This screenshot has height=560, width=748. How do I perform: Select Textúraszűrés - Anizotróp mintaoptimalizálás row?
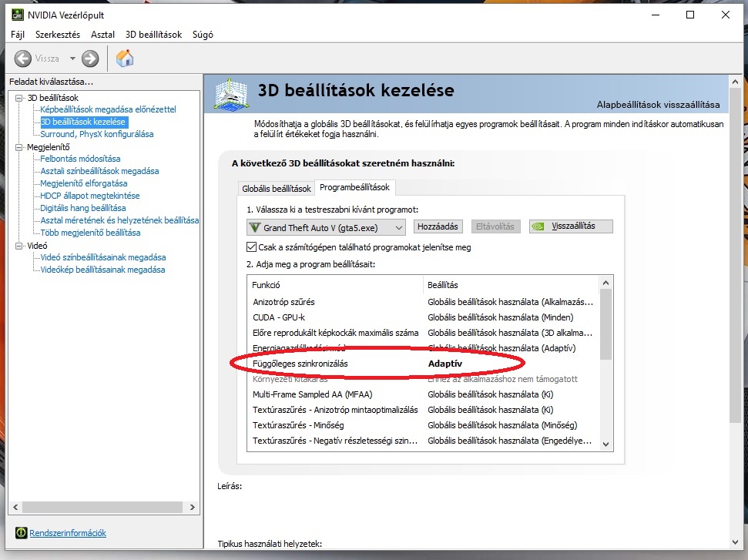[423, 410]
